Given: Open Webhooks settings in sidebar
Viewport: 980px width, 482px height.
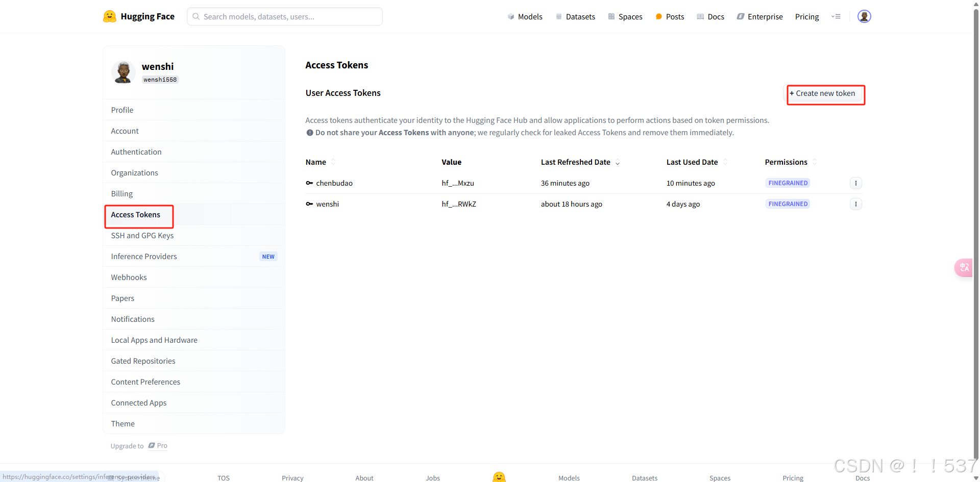Looking at the screenshot, I should click(194, 277).
